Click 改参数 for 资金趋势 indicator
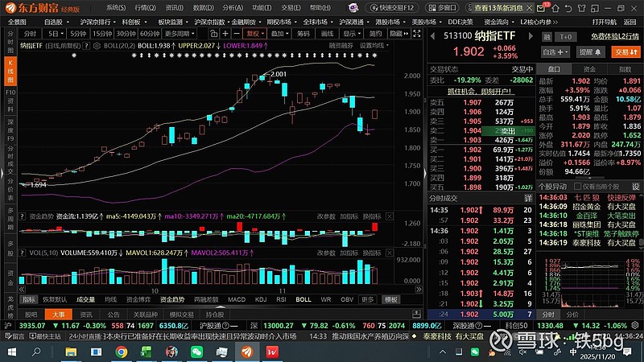This screenshot has width=644, height=362. pyautogui.click(x=326, y=216)
